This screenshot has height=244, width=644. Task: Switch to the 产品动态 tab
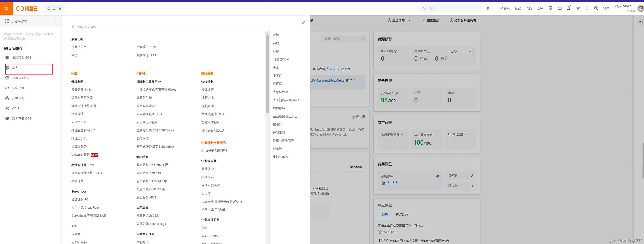click(x=402, y=214)
